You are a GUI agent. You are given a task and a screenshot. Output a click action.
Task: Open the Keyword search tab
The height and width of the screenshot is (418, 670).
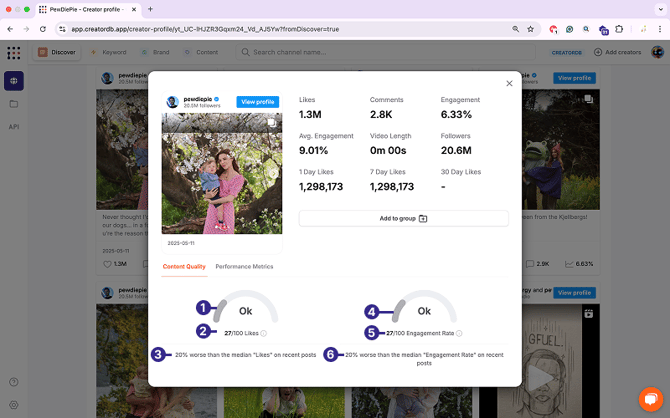click(x=109, y=52)
